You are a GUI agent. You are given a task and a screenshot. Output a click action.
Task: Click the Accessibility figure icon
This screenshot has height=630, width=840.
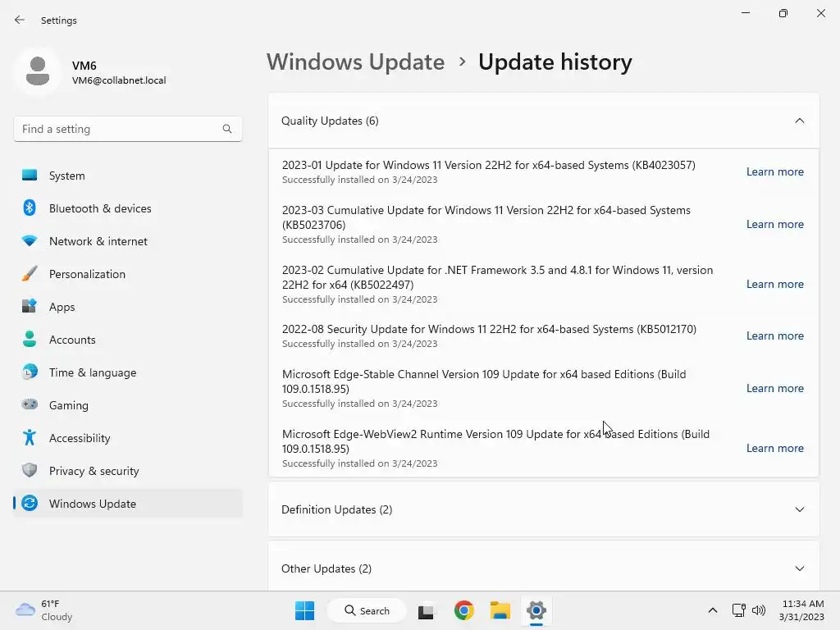click(30, 438)
